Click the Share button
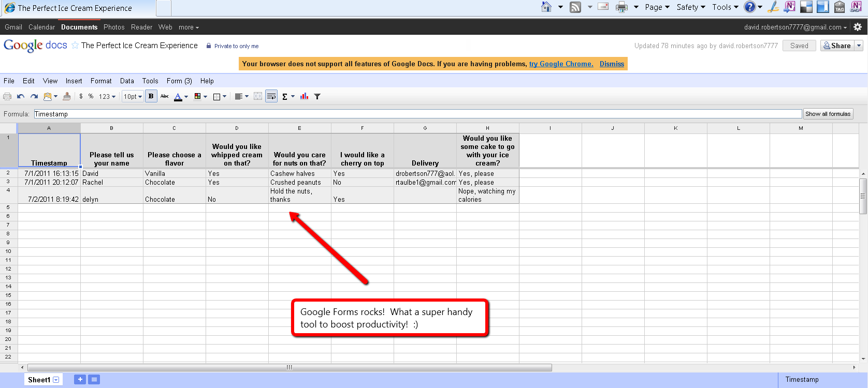This screenshot has height=388, width=868. click(x=837, y=46)
